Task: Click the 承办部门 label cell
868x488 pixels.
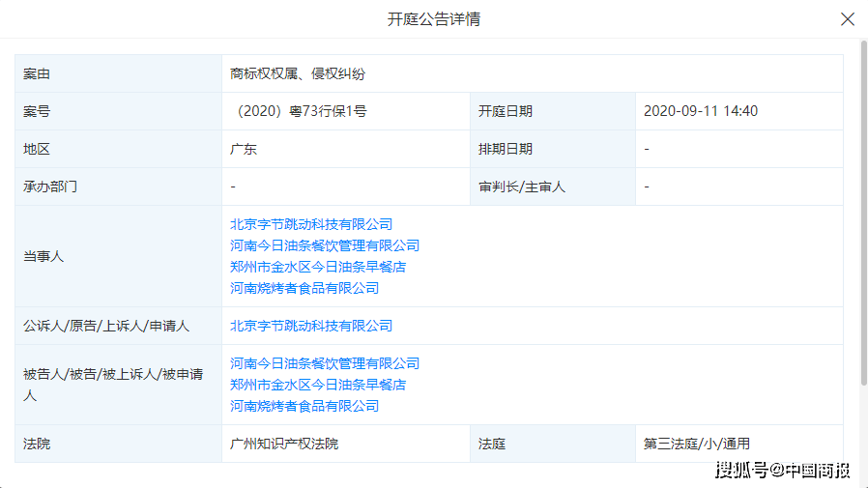Action: pos(119,187)
